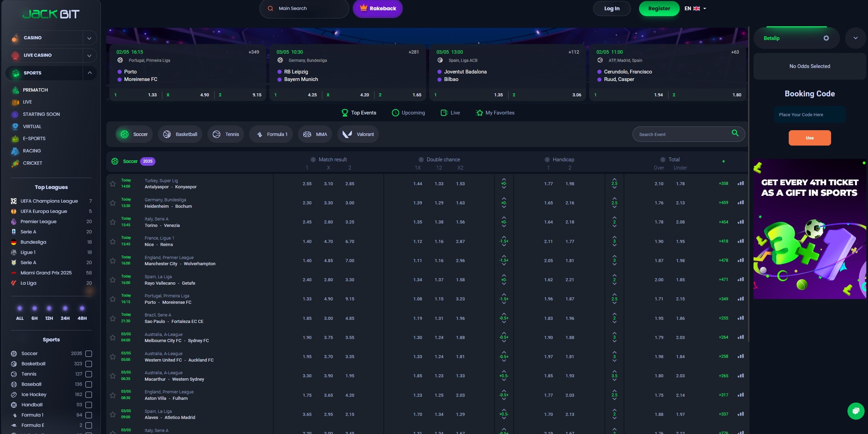
Task: Click the Racing icon
Action: (15, 151)
